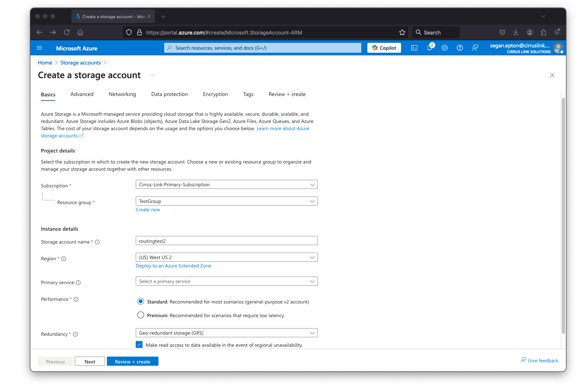Click Create new resource group link
Screen dimensions: 588x390
pyautogui.click(x=148, y=210)
